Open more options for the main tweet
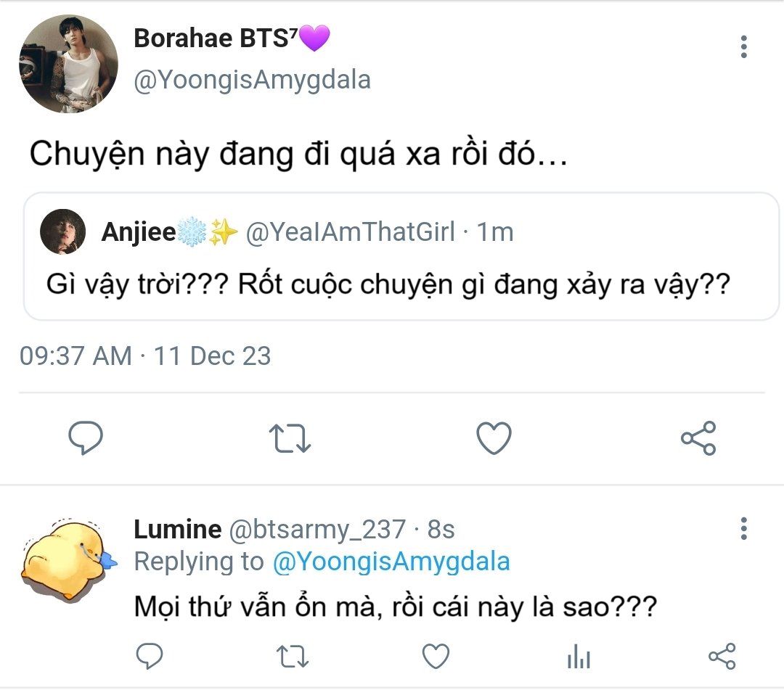This screenshot has width=784, height=690. click(743, 47)
